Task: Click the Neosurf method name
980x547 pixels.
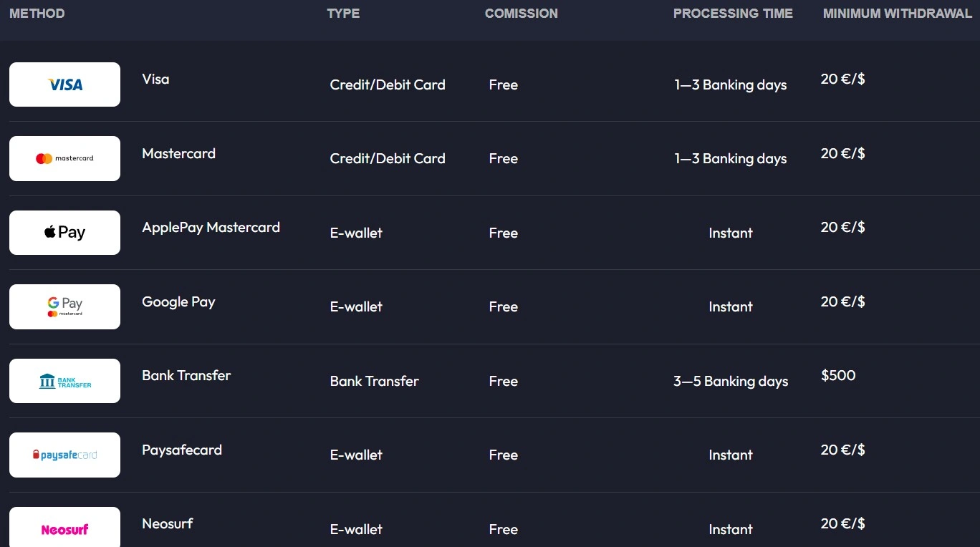Action: pos(168,523)
